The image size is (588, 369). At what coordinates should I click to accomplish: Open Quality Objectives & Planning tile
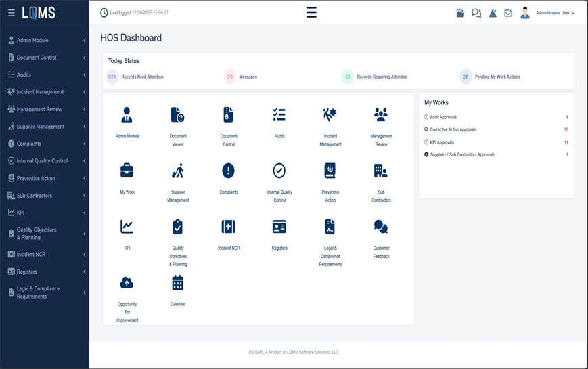click(x=178, y=242)
